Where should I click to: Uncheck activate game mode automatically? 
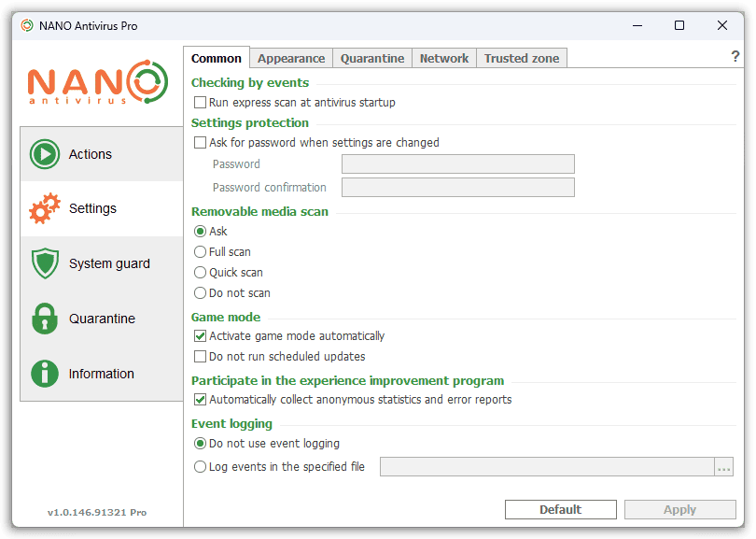(x=200, y=336)
